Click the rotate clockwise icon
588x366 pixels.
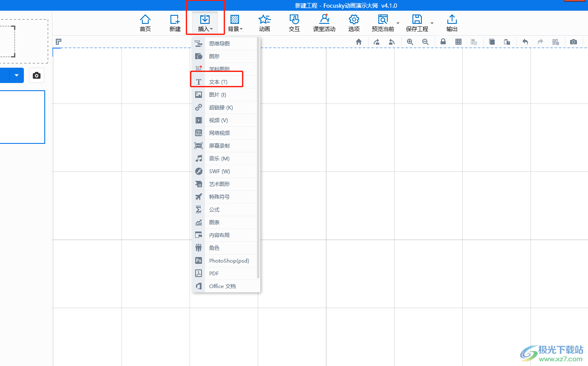tap(376, 42)
